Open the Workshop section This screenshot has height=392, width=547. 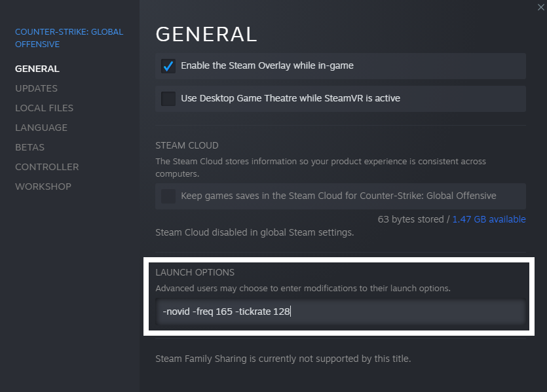43,187
